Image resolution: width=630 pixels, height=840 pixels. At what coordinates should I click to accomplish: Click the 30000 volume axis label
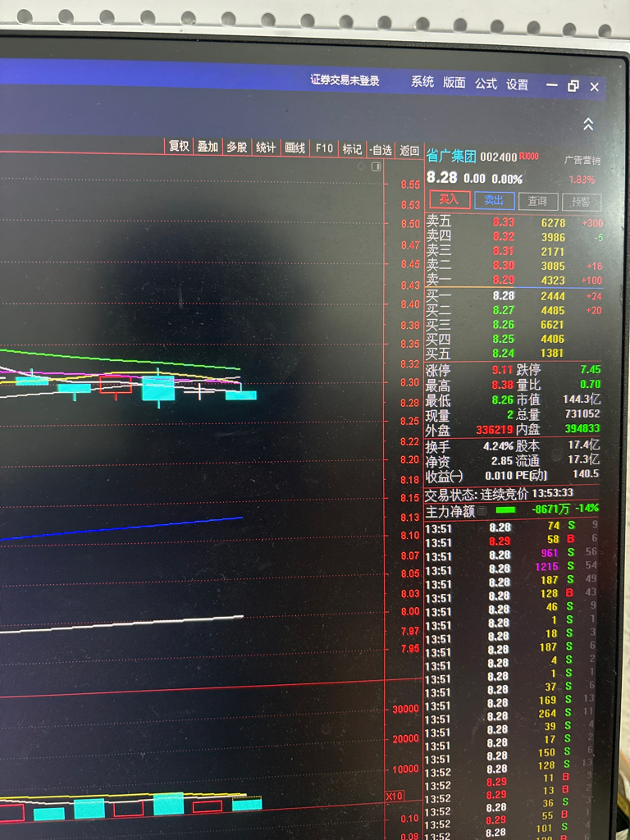[405, 709]
